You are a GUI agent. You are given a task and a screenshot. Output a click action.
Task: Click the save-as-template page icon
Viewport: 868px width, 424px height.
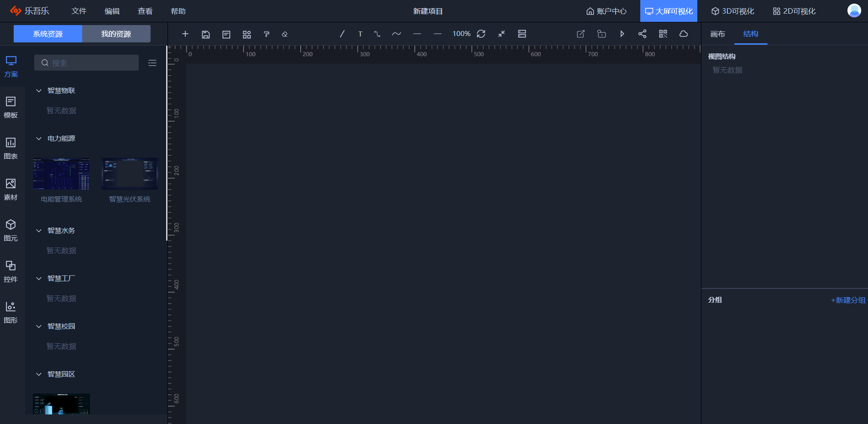[x=226, y=34]
